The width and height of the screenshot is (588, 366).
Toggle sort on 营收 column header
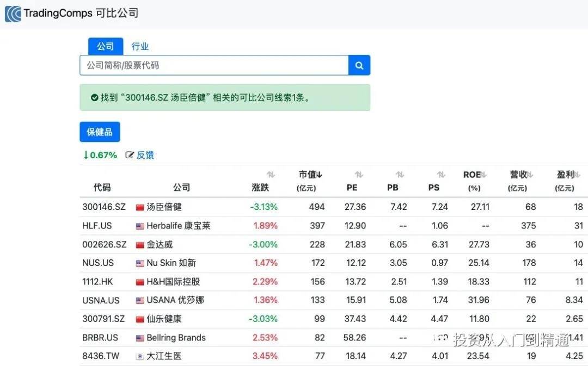[520, 175]
